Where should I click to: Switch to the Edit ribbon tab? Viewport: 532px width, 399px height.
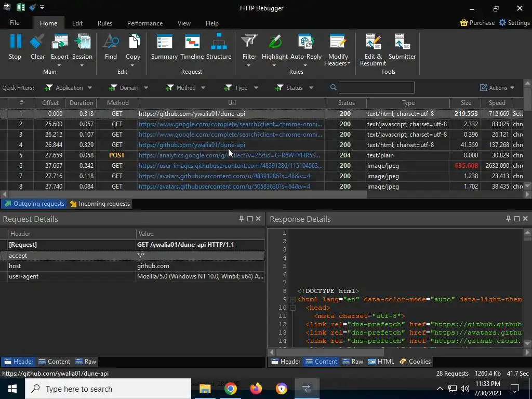click(77, 23)
